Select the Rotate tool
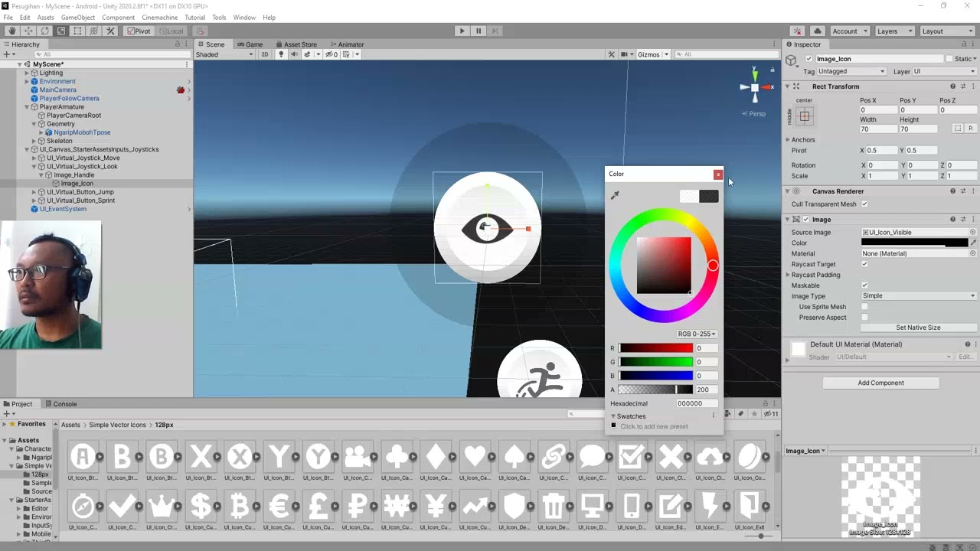 point(44,31)
